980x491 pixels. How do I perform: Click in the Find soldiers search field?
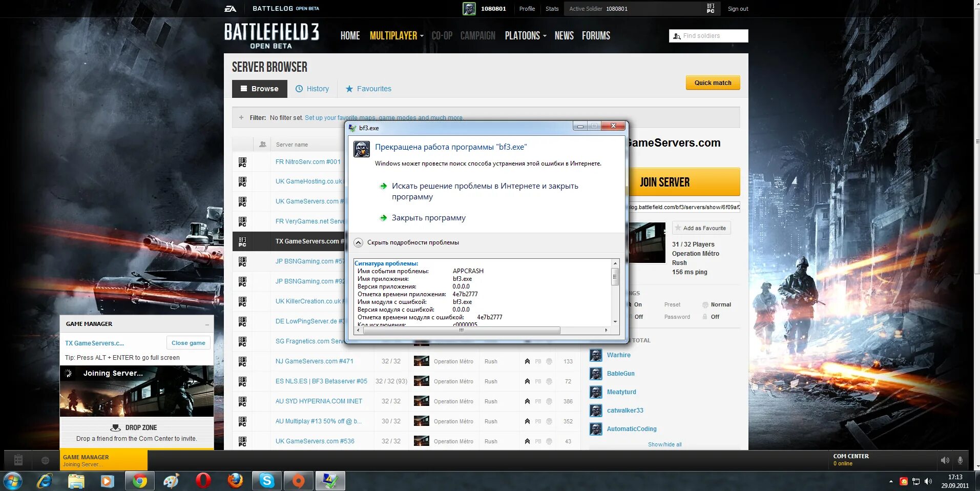[x=708, y=36]
